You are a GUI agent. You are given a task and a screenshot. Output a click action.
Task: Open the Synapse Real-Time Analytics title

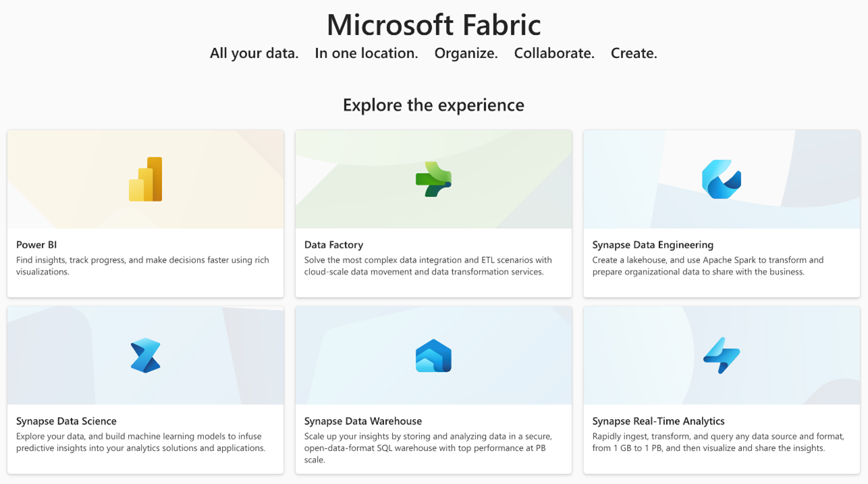coord(659,421)
